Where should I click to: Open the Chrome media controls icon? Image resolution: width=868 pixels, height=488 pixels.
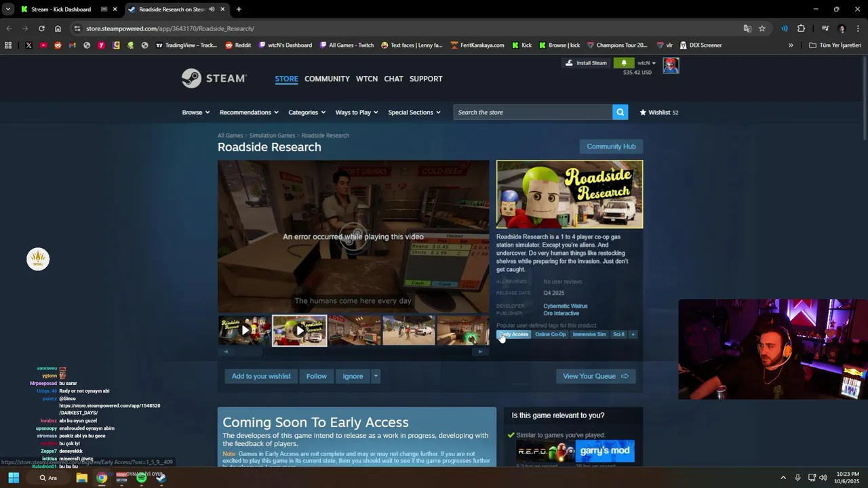tap(825, 28)
